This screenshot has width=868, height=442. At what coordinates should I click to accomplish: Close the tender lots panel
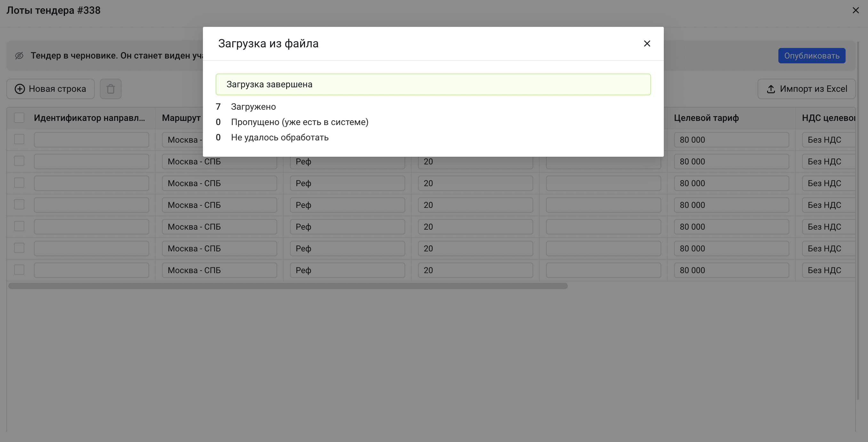coord(855,11)
